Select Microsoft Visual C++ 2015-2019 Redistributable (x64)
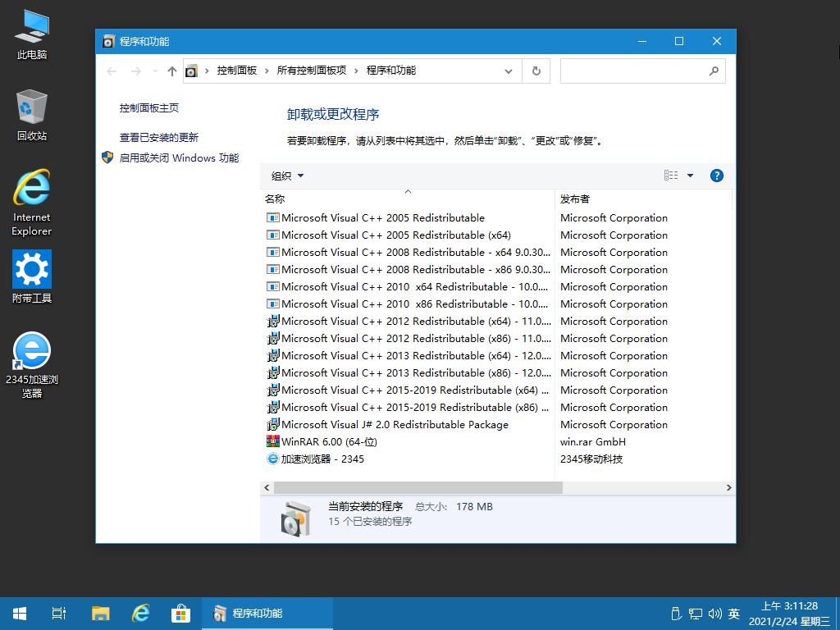 tap(408, 390)
